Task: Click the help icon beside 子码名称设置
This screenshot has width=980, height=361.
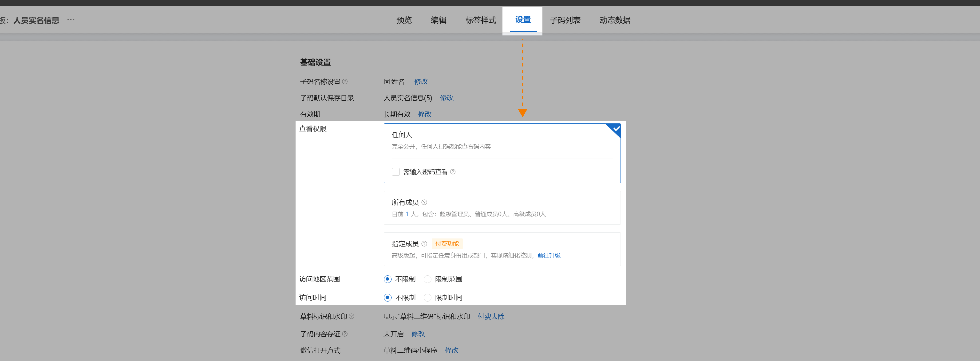Action: (x=345, y=81)
